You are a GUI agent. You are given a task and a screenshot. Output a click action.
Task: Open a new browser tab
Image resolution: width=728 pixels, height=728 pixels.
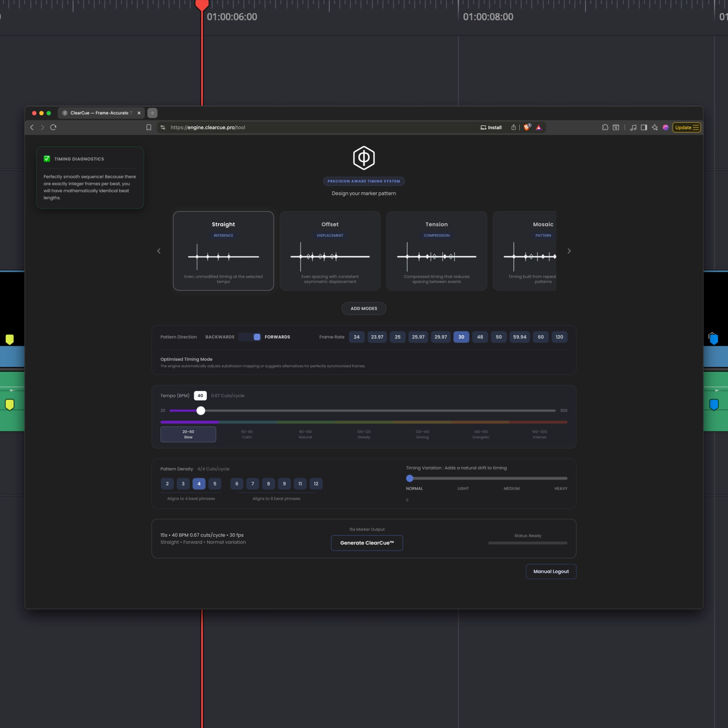(x=152, y=113)
